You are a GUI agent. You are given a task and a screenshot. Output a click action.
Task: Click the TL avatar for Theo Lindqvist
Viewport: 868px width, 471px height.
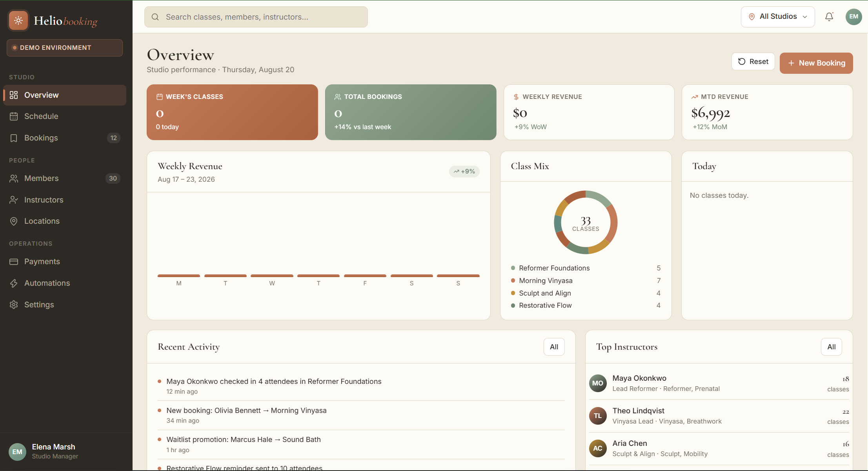598,416
